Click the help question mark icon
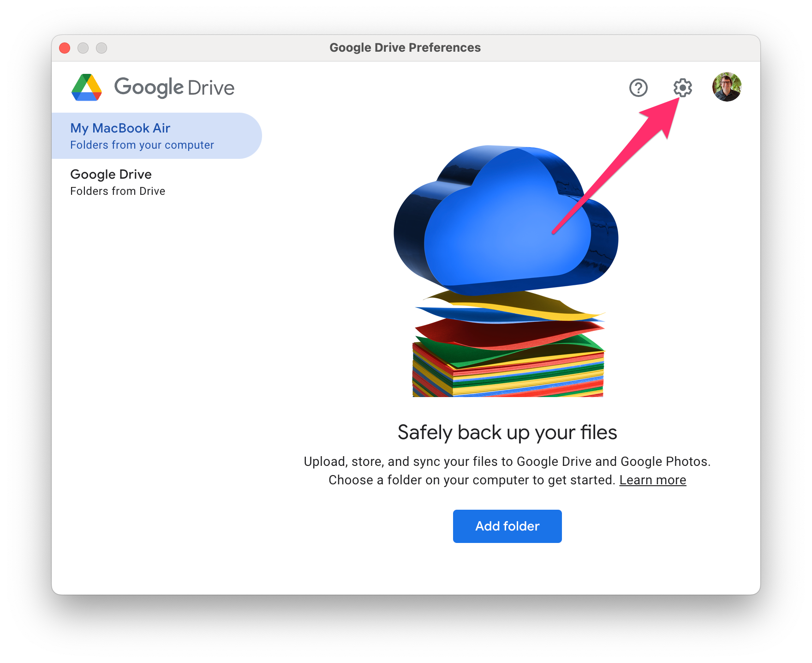The image size is (812, 663). [x=639, y=88]
